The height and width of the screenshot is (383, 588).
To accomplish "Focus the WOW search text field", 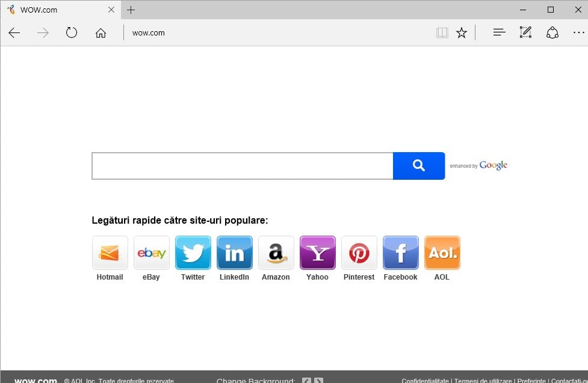I will tap(243, 166).
